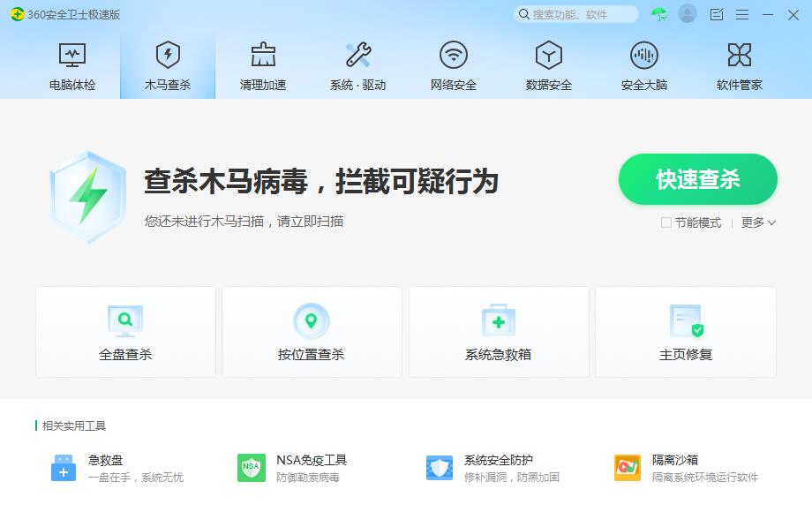Screen dimensions: 812x512
Task: Click the feedback note icon in the title bar
Action: click(x=717, y=14)
